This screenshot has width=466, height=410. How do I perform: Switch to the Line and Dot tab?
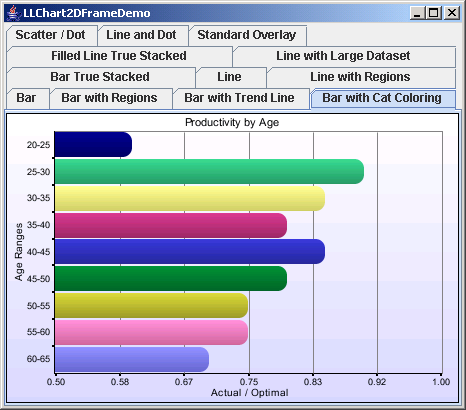pyautogui.click(x=143, y=35)
